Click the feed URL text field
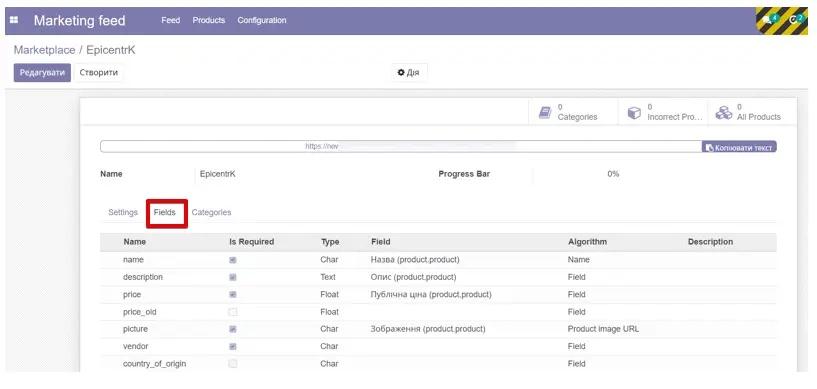The width and height of the screenshot is (817, 389). click(x=401, y=147)
